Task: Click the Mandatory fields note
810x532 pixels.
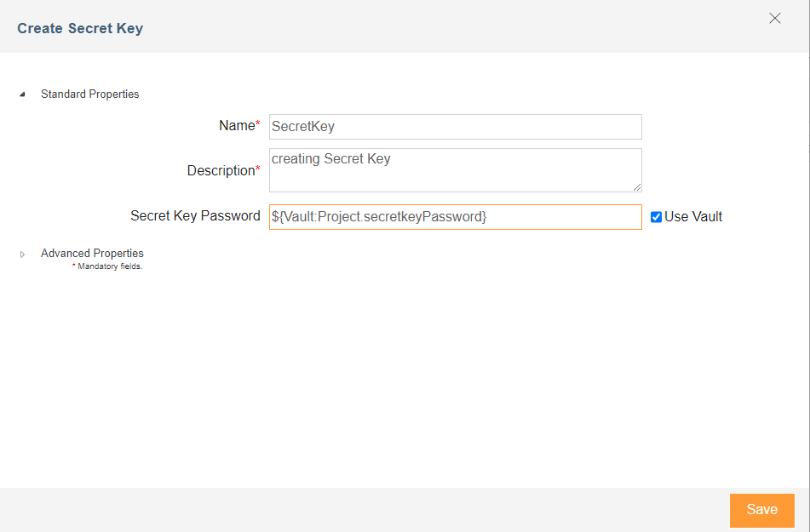Action: (107, 266)
